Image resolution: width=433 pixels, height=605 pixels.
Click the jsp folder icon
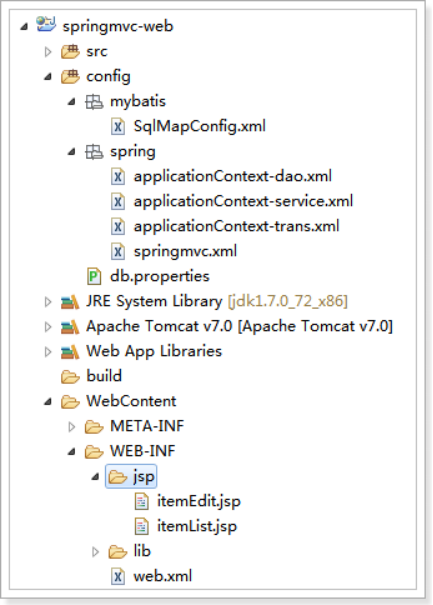[118, 477]
